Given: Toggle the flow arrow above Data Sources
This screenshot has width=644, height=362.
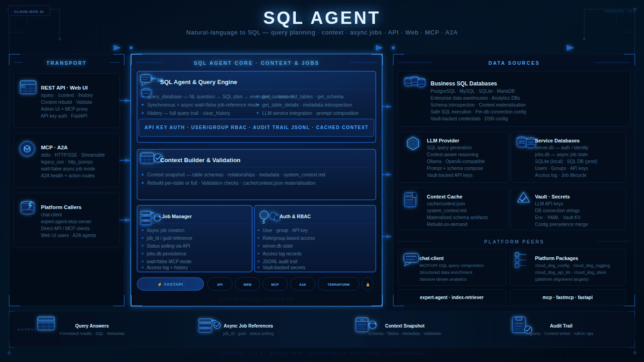Looking at the screenshot, I should [569, 47].
